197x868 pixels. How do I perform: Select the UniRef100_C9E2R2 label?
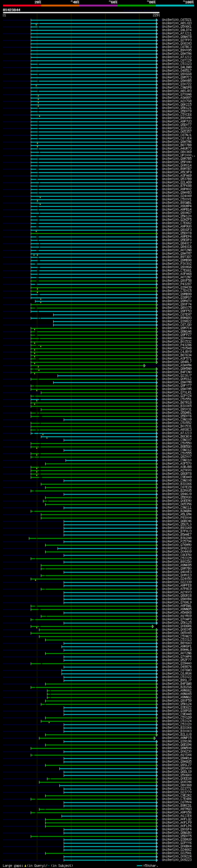coord(176,795)
